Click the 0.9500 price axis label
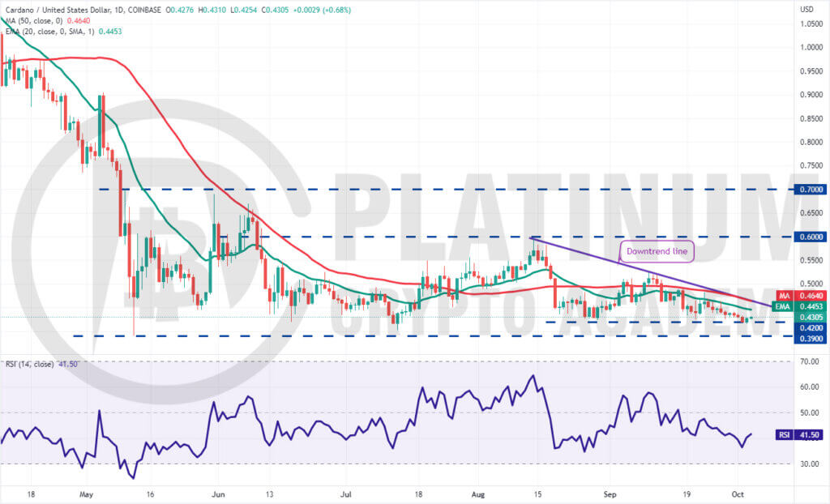The width and height of the screenshot is (830, 504). point(811,71)
